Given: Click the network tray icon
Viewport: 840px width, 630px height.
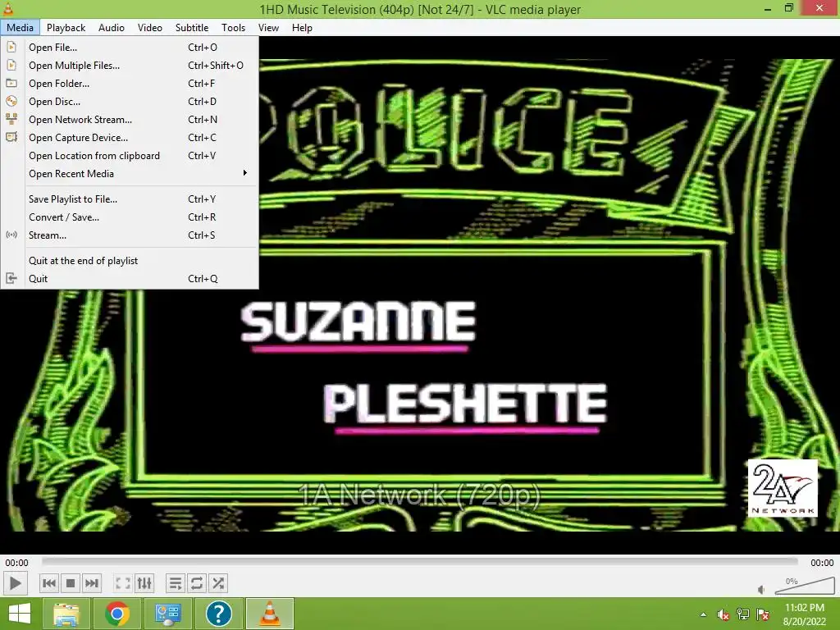Looking at the screenshot, I should 743,614.
